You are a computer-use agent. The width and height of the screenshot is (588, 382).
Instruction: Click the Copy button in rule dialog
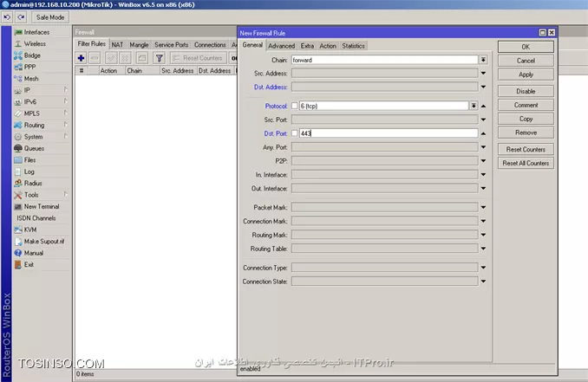(526, 119)
